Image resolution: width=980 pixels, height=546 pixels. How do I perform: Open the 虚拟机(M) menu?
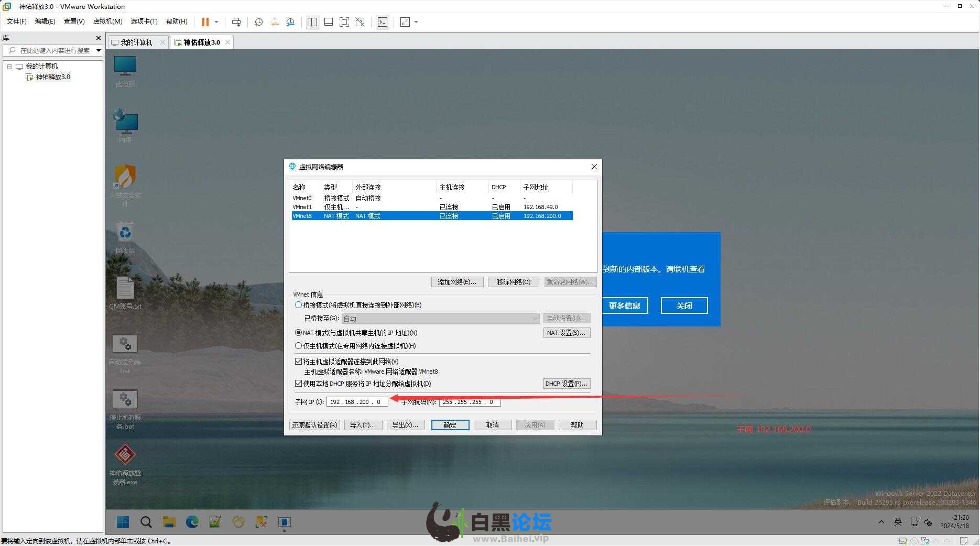tap(107, 21)
